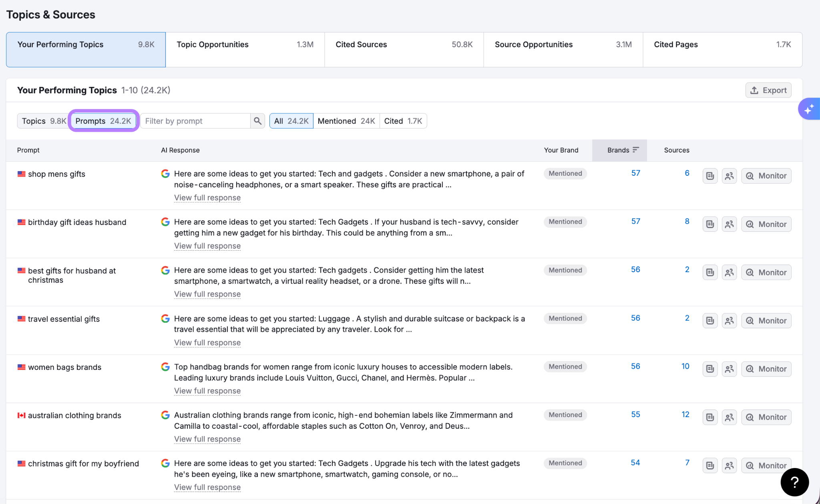This screenshot has height=504, width=820.
Task: Switch to Topic Opportunities tab
Action: point(245,50)
